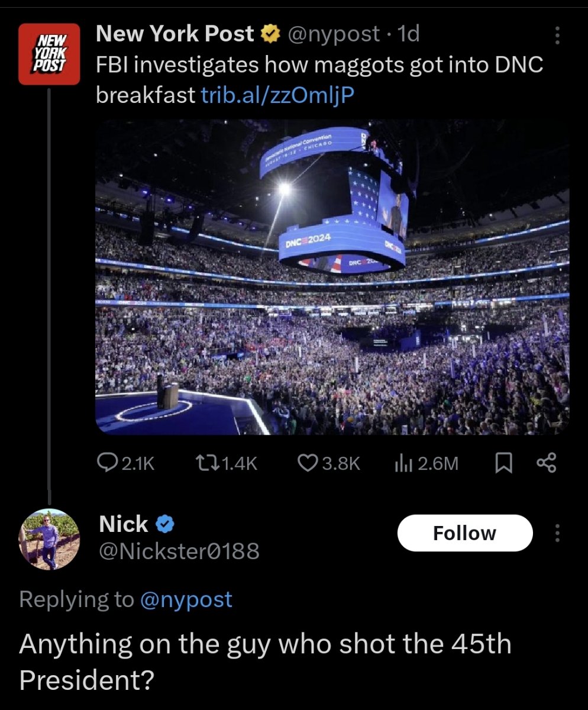The height and width of the screenshot is (710, 588).
Task: Click the @Nickster0188 handle
Action: point(179,551)
